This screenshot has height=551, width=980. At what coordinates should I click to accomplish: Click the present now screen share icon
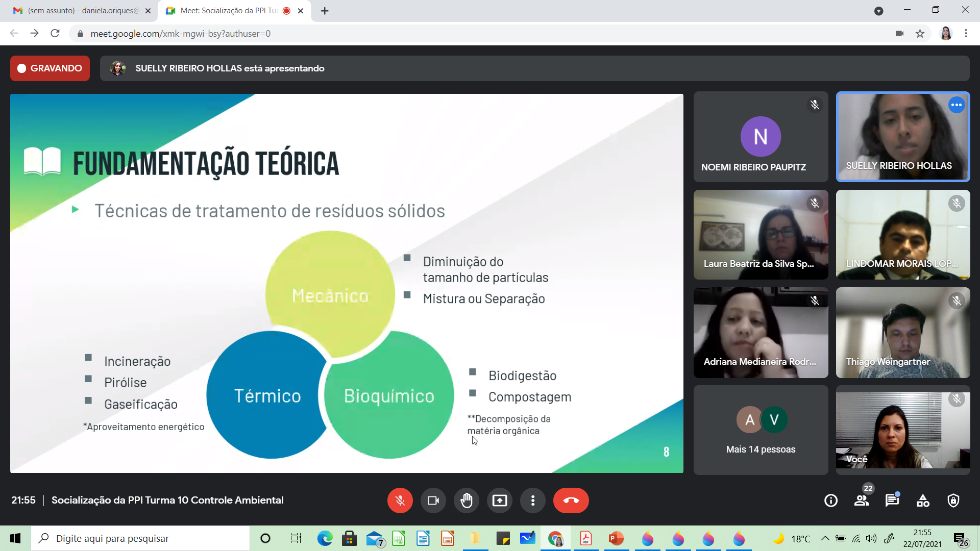point(499,500)
